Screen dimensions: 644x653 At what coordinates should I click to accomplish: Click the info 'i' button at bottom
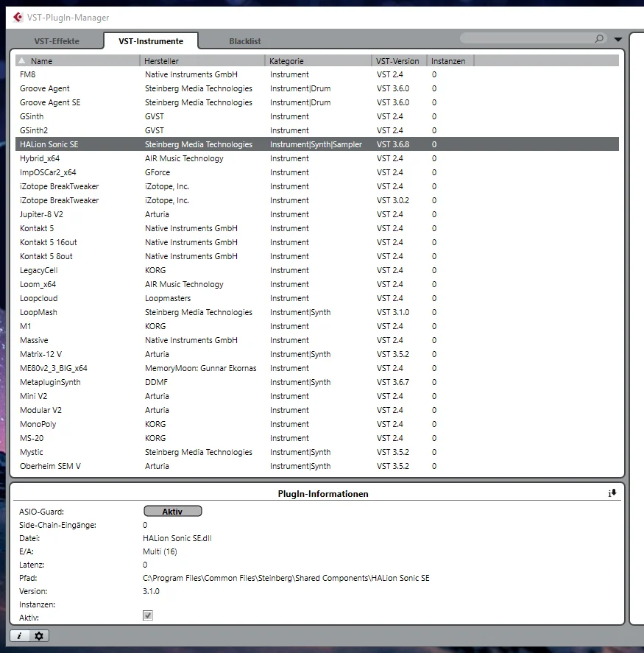[x=20, y=636]
